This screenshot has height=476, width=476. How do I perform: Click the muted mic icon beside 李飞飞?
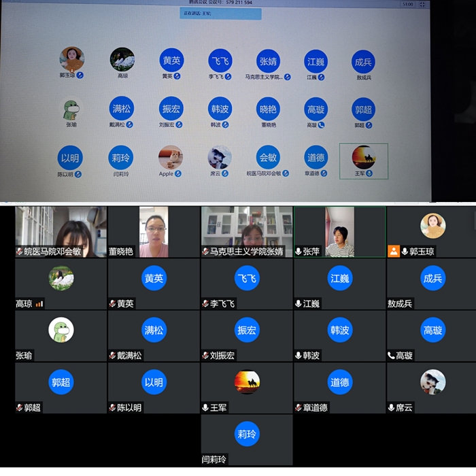(x=205, y=304)
